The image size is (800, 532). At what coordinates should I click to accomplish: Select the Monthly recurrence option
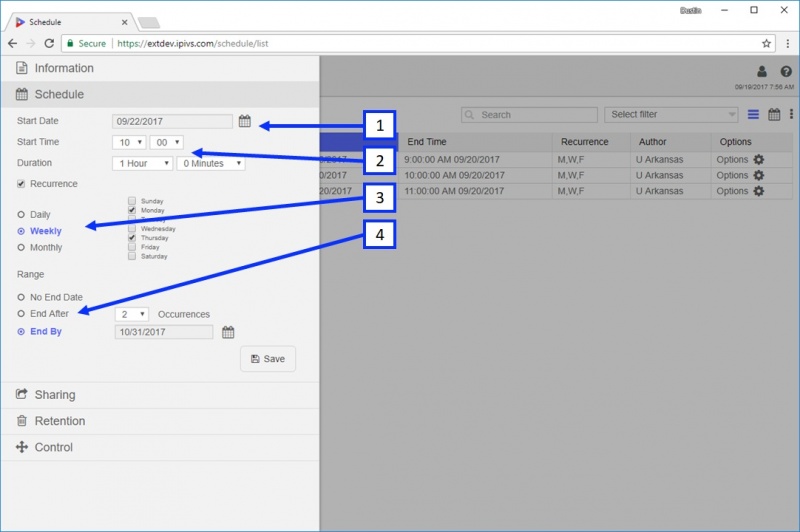coord(21,247)
